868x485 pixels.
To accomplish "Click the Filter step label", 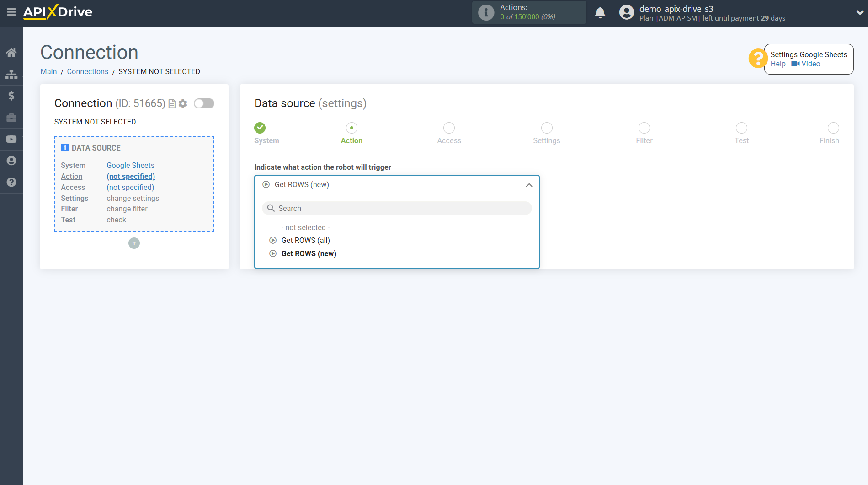I will (x=644, y=140).
